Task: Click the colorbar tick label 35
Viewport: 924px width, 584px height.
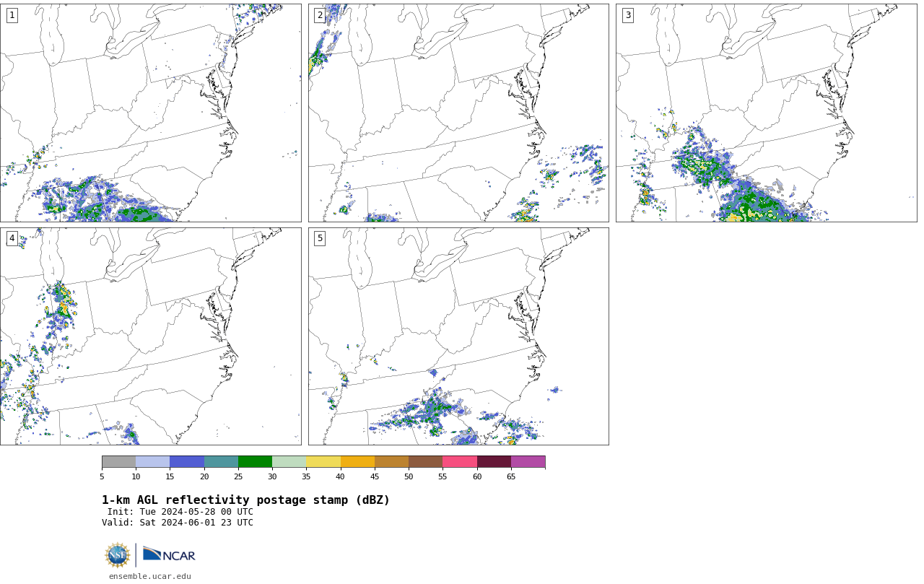Action: click(x=306, y=476)
